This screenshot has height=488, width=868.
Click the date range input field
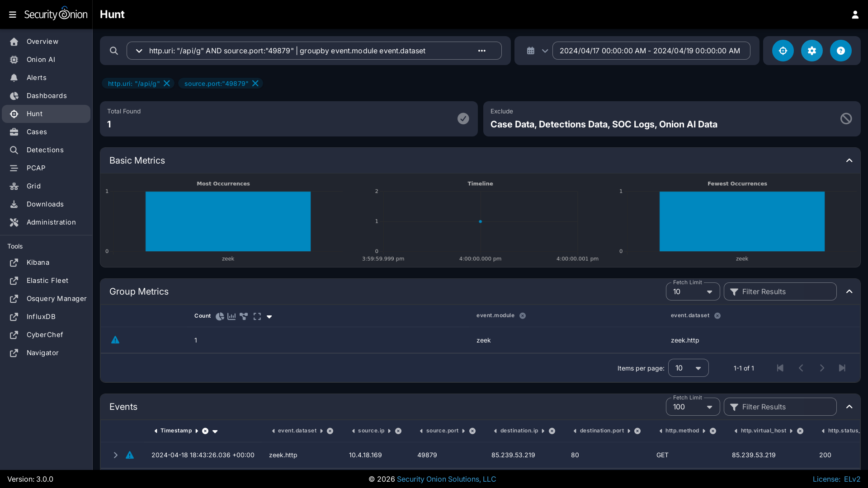point(651,51)
